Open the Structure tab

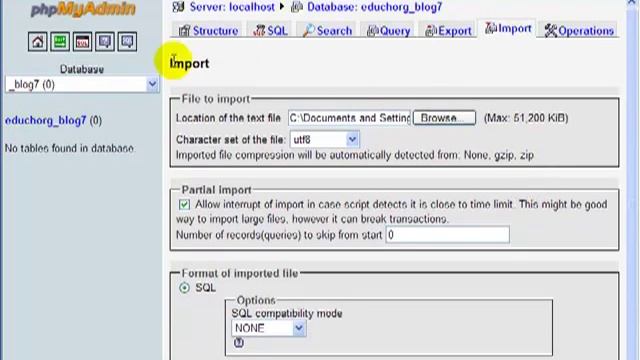click(208, 31)
